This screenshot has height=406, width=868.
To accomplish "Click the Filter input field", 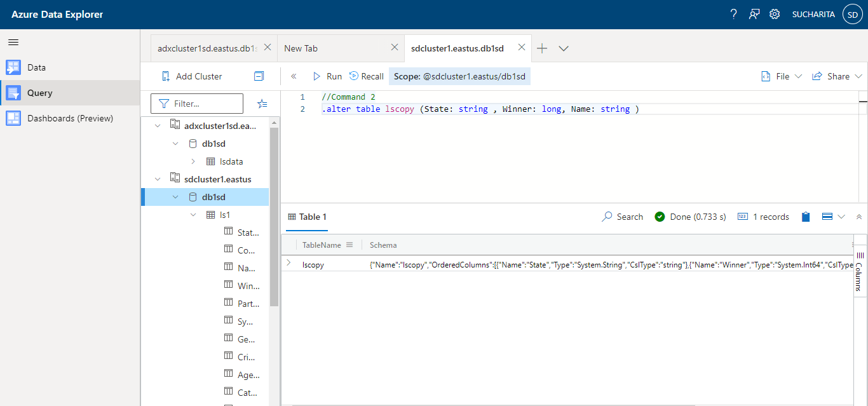I will coord(197,104).
